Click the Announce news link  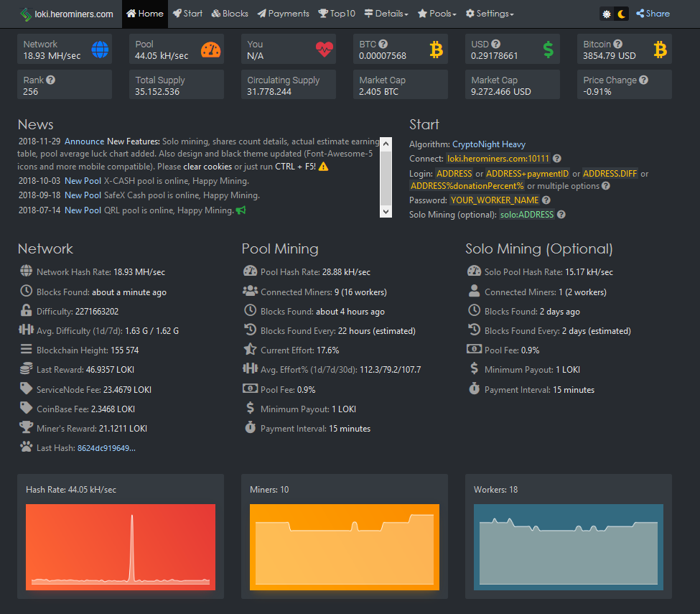coord(85,141)
